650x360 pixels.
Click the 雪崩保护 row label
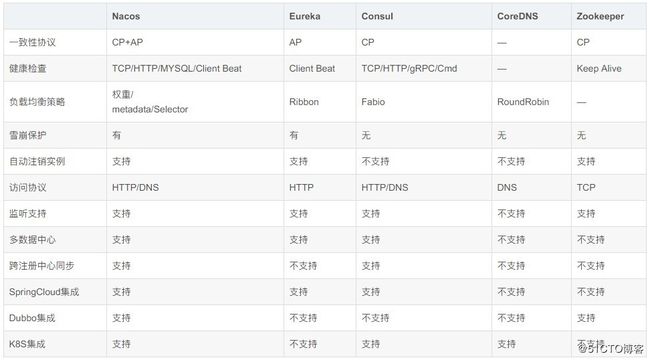tap(28, 135)
